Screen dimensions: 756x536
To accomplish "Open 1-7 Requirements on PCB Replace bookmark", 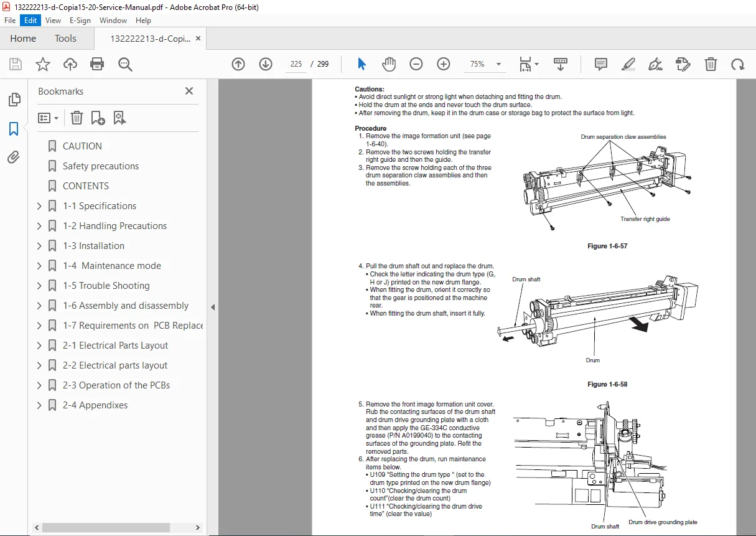I will [x=133, y=326].
